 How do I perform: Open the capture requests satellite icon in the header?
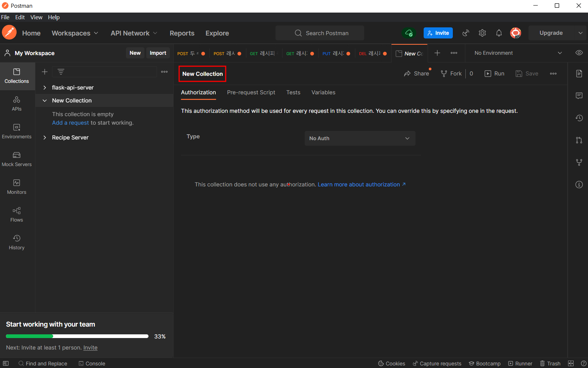click(x=466, y=33)
